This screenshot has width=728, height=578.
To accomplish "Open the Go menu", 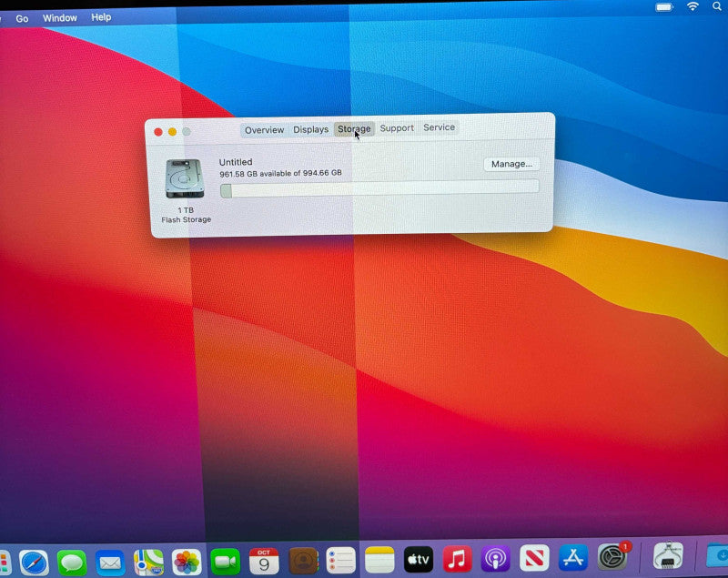I will (22, 18).
